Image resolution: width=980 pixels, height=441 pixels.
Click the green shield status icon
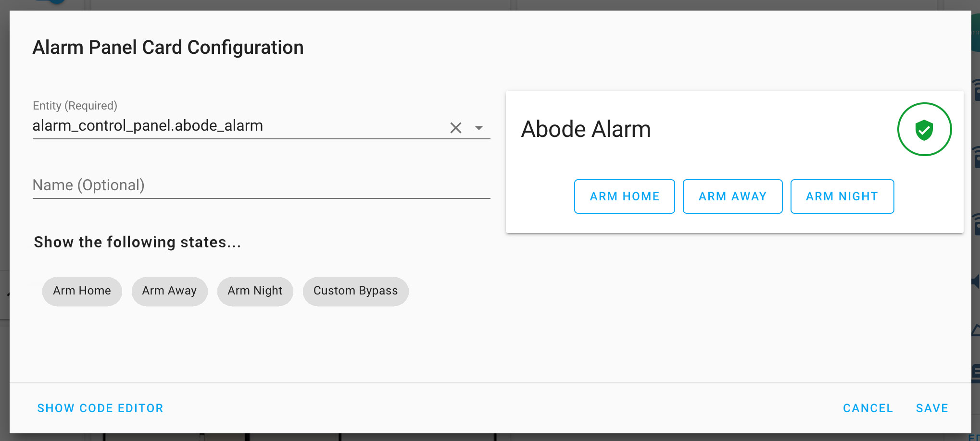click(924, 129)
